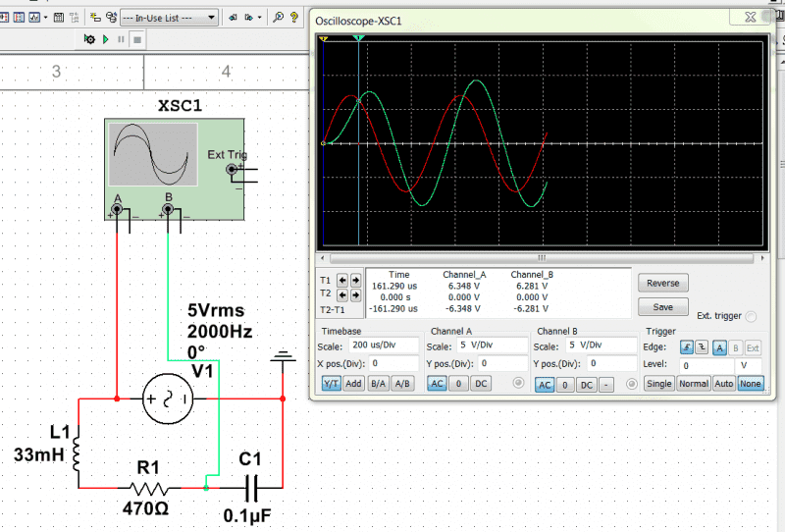Expand the Grapher dropdown arrow
The height and width of the screenshot is (532, 785).
tap(47, 17)
